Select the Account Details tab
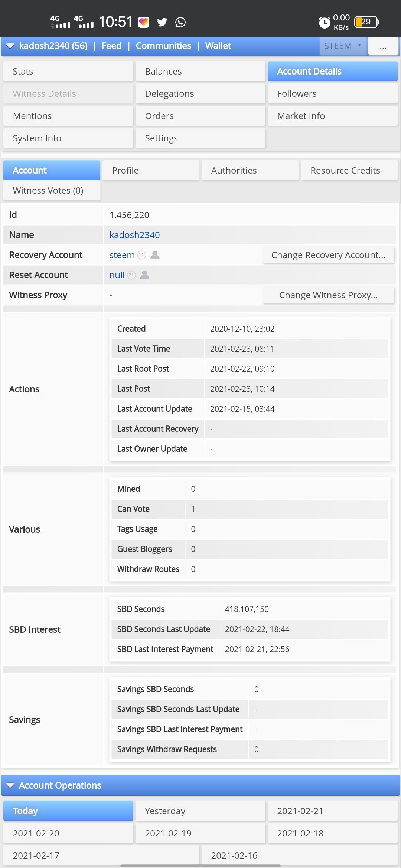The width and height of the screenshot is (401, 868). coord(333,71)
